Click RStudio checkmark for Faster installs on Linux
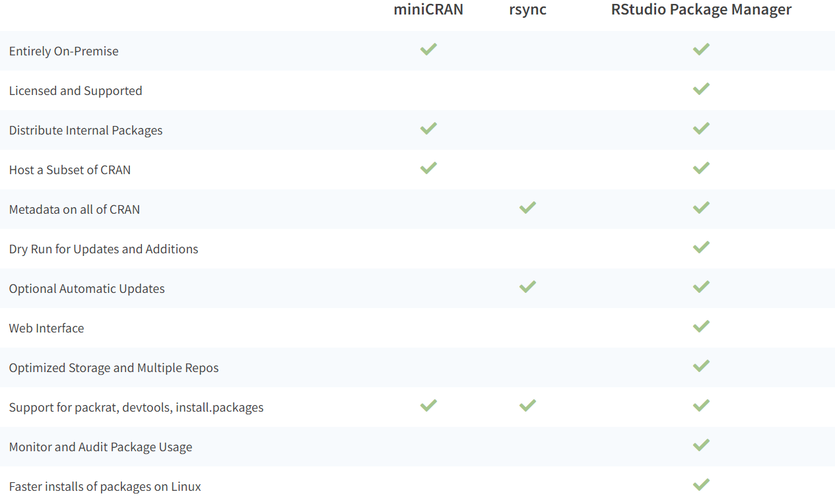Image resolution: width=835 pixels, height=504 pixels. [701, 485]
